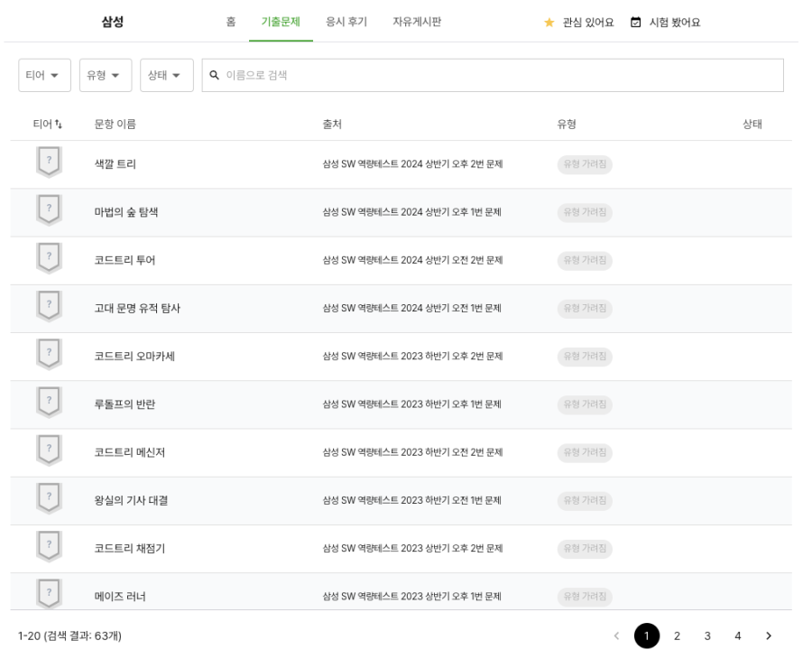Open the 코드트리 메신저 problem

click(129, 452)
